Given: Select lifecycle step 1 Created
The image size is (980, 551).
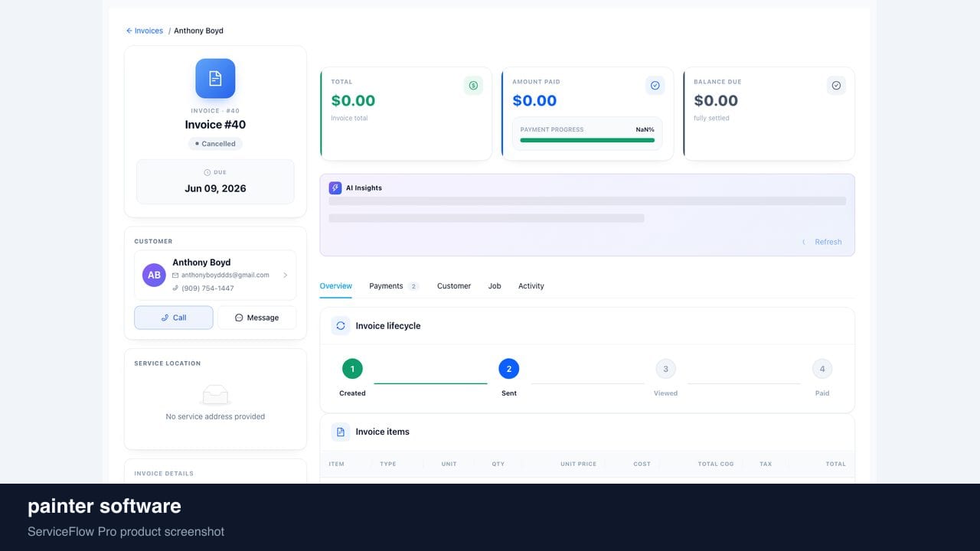Looking at the screenshot, I should click(x=352, y=369).
